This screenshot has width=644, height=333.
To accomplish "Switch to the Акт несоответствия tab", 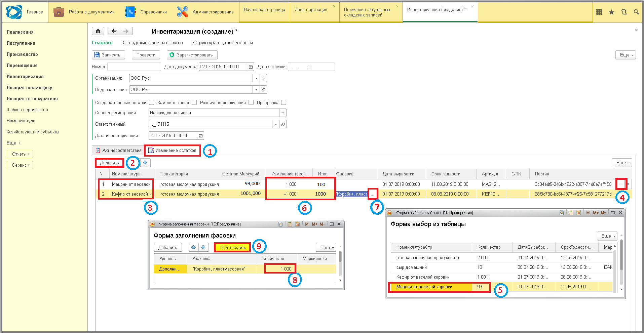I will click(118, 151).
